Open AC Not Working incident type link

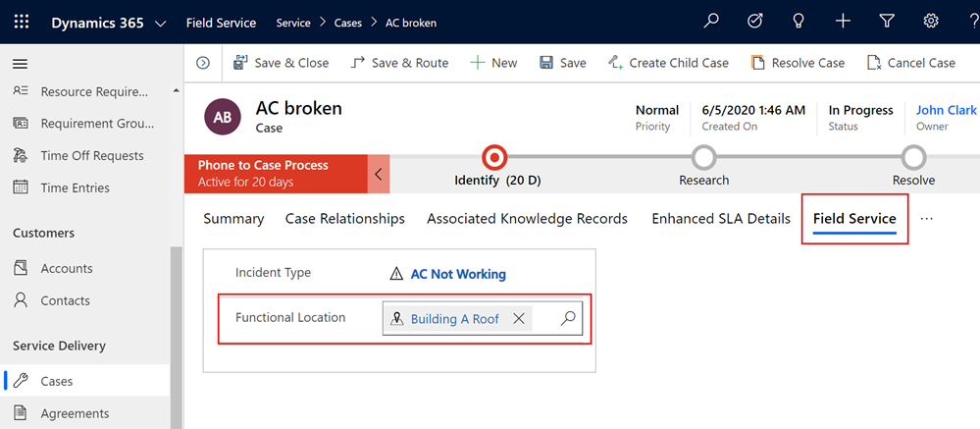(x=458, y=274)
